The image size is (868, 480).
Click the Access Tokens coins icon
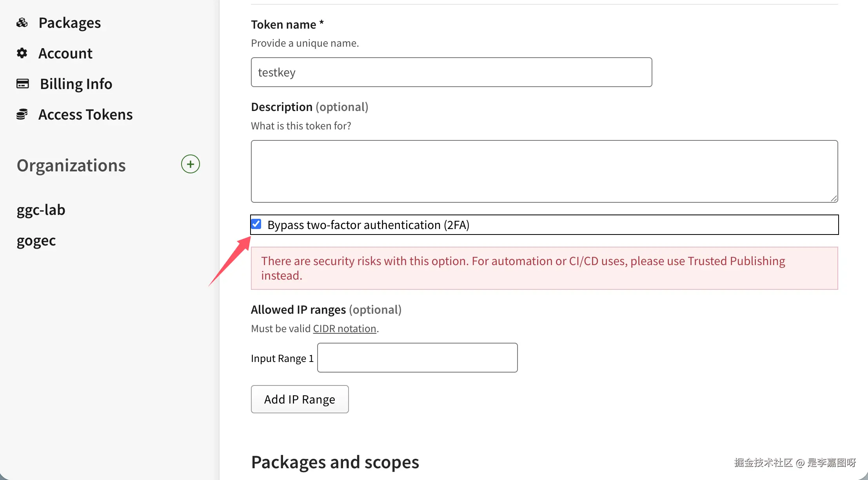tap(22, 114)
